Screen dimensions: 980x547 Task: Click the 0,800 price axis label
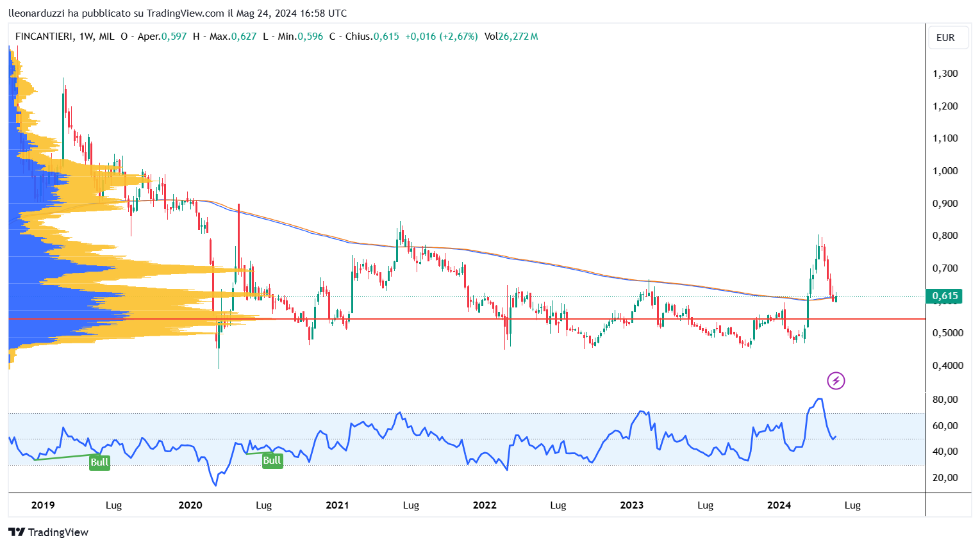tap(945, 236)
